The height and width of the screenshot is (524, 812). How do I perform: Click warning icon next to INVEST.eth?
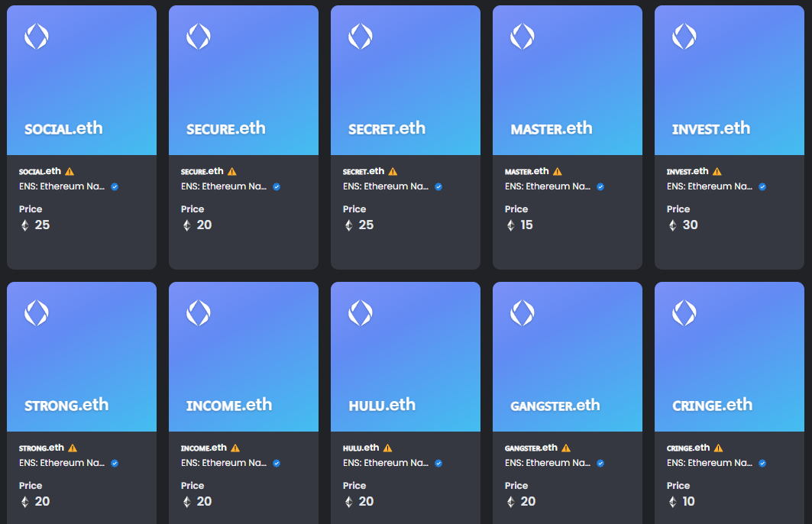coord(717,171)
